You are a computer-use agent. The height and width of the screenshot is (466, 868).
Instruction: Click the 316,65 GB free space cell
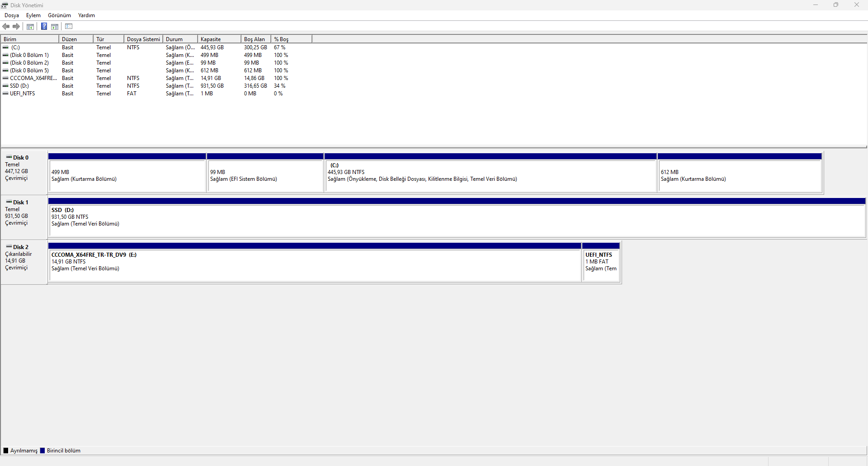tap(255, 86)
